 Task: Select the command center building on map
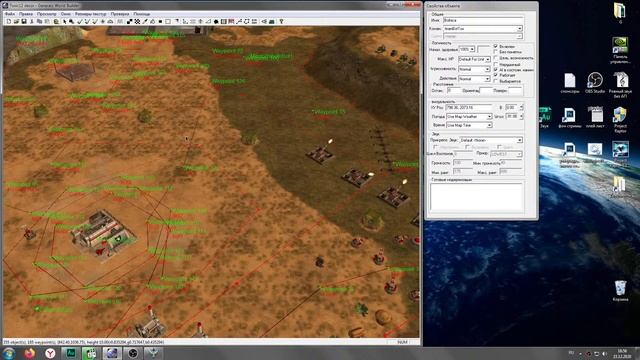coord(103,234)
